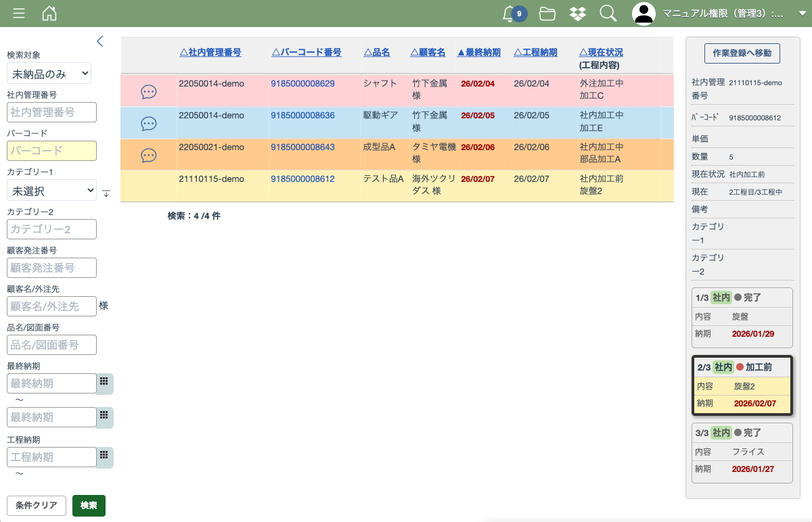Sort table by 最終納期 column
Viewport: 812px width, 522px height.
pos(479,53)
